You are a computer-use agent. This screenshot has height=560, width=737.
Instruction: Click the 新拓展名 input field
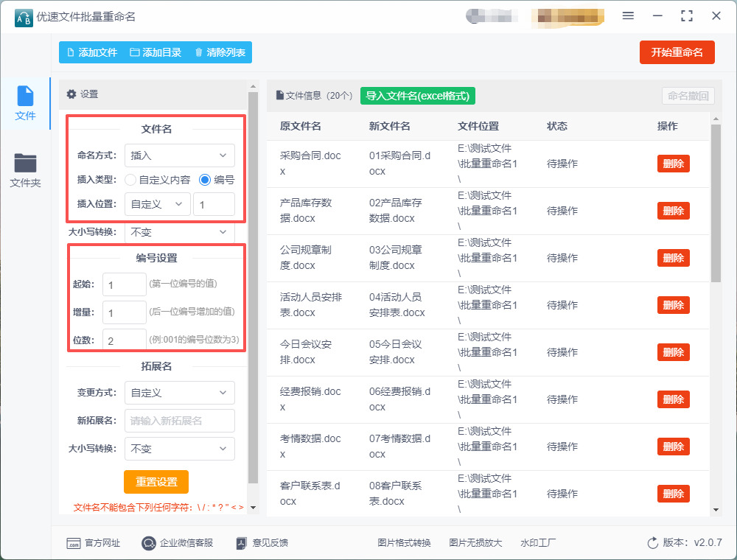point(179,421)
